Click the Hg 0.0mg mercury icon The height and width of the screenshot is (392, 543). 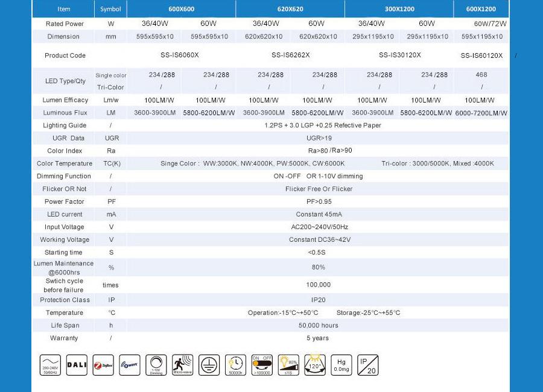tap(341, 365)
